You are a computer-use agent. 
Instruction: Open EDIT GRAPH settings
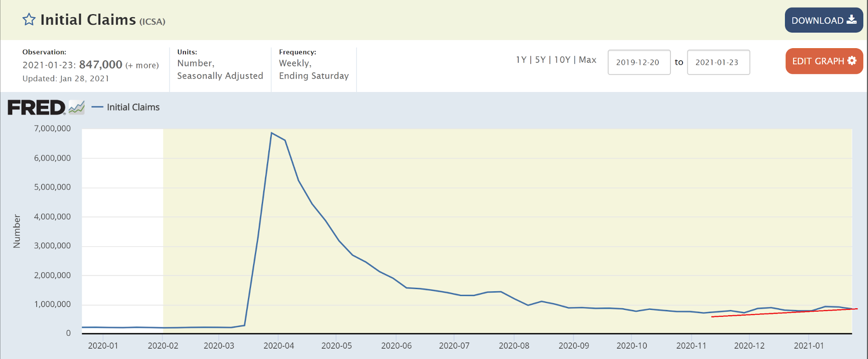(824, 61)
